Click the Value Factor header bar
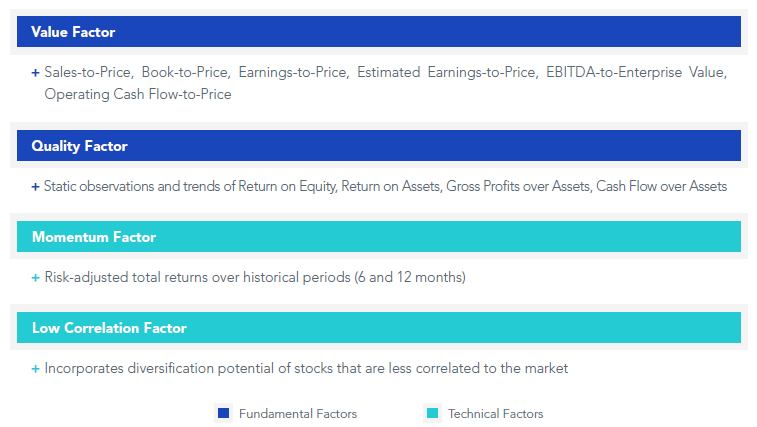Screen dimensions: 757x427 (x=378, y=31)
